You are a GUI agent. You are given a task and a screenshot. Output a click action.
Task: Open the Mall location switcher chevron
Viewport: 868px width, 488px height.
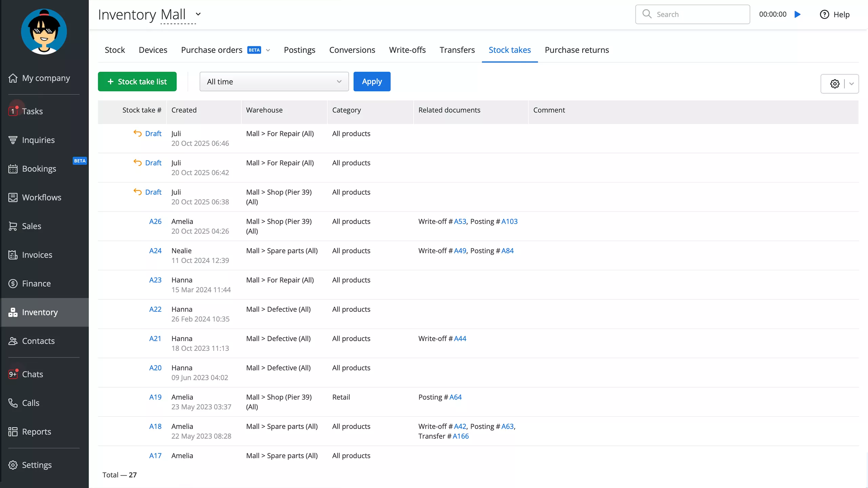tap(198, 14)
